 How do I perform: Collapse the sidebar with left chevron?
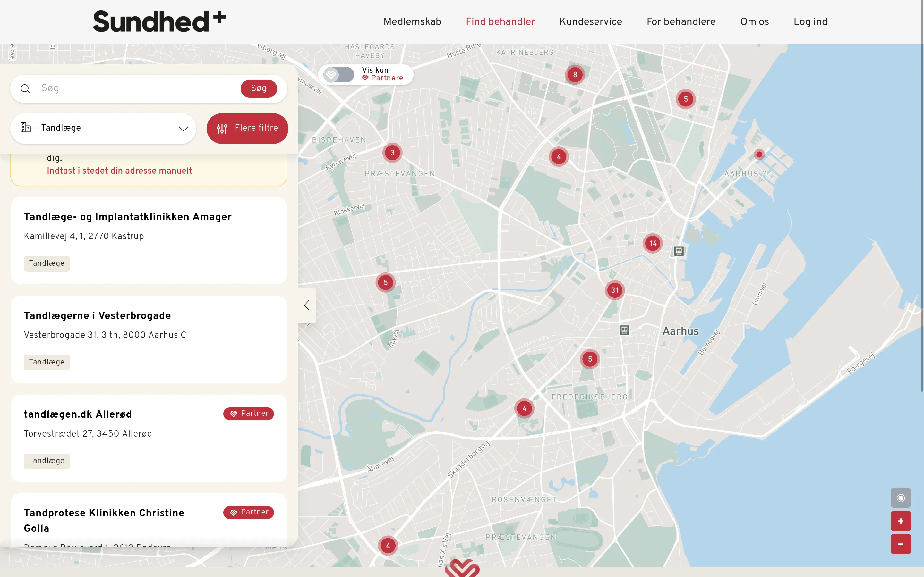click(x=307, y=305)
